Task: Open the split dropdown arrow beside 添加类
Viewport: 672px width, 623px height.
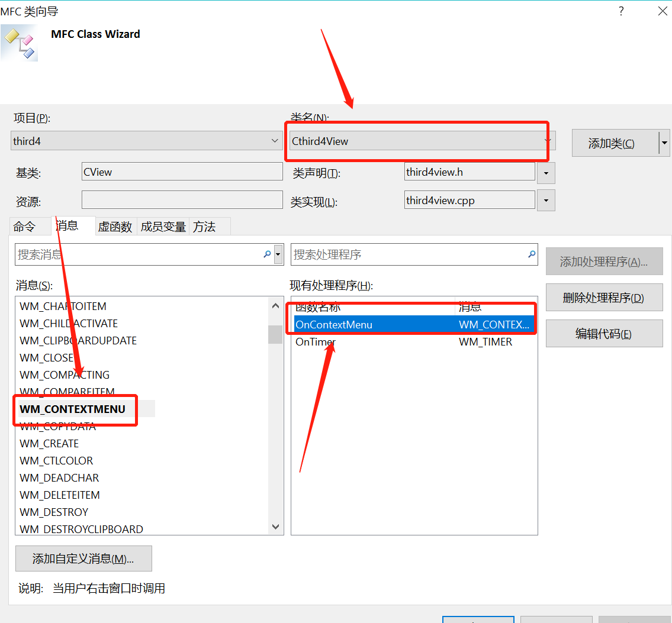Action: click(664, 143)
